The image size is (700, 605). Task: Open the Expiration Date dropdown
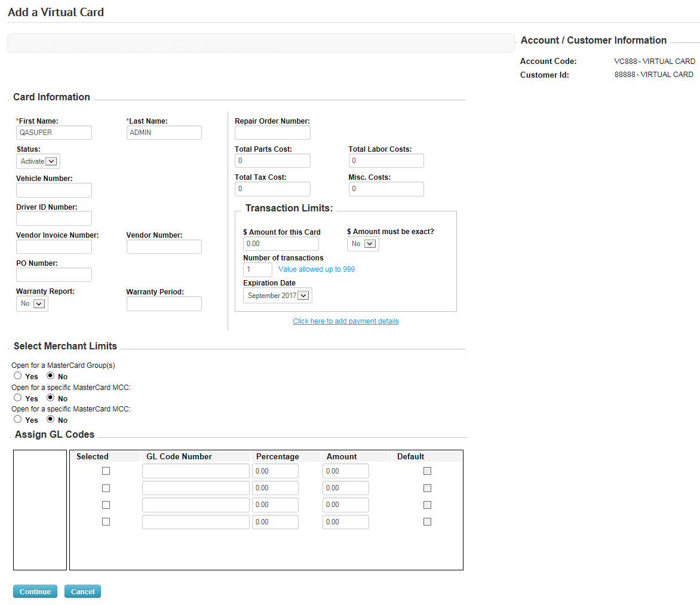pos(277,295)
